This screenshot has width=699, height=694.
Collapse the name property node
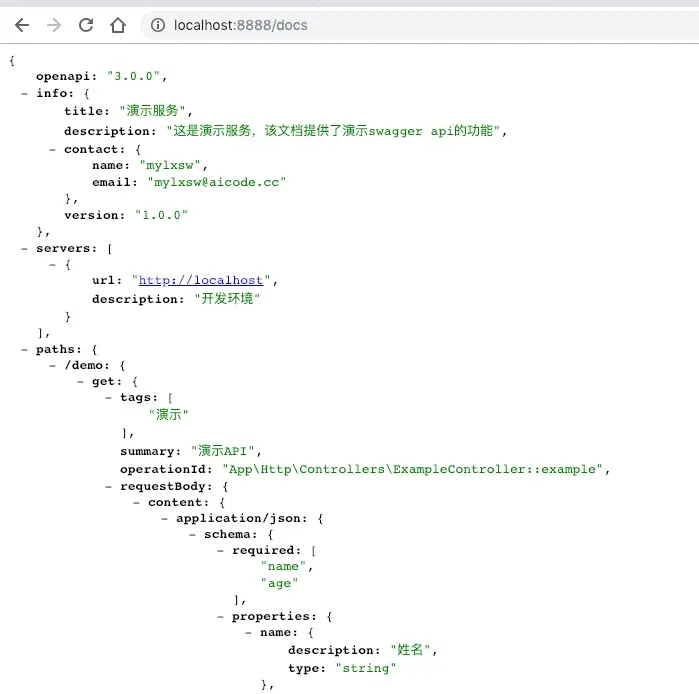[x=248, y=633]
